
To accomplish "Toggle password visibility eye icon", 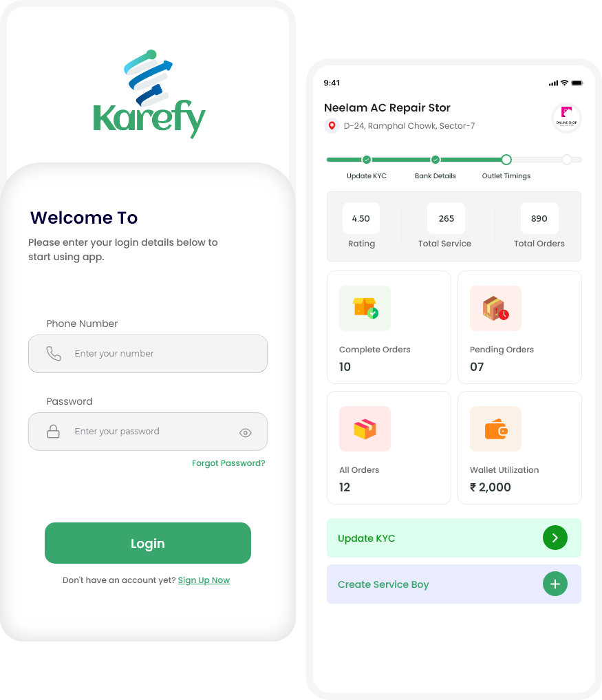I will click(246, 432).
